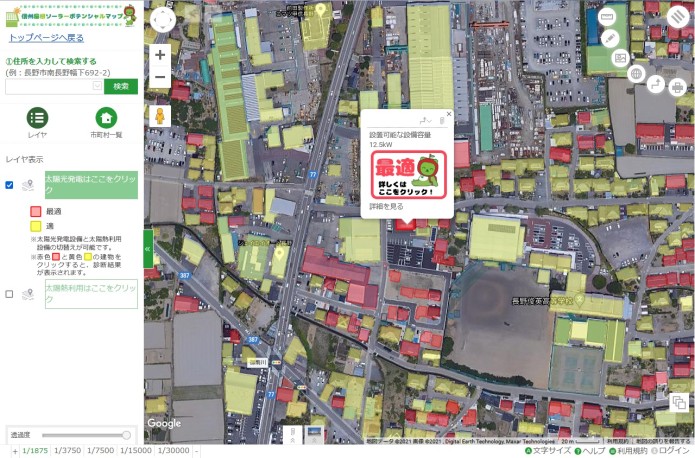Select the 1/15000 map scale
Viewport: 695px width, 458px height.
tap(135, 450)
